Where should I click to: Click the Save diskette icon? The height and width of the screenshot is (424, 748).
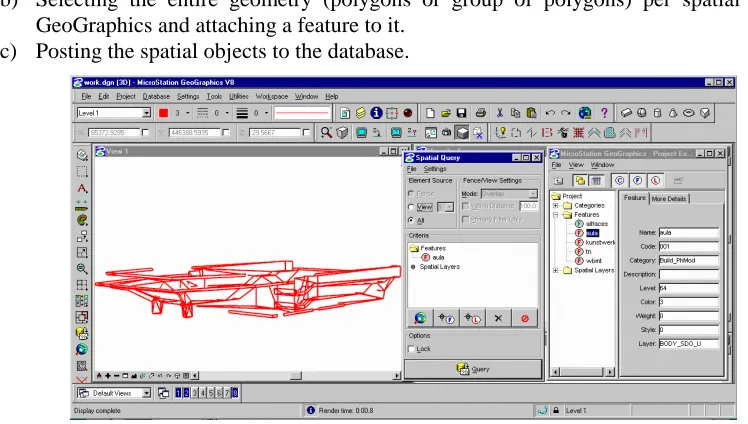click(x=461, y=113)
